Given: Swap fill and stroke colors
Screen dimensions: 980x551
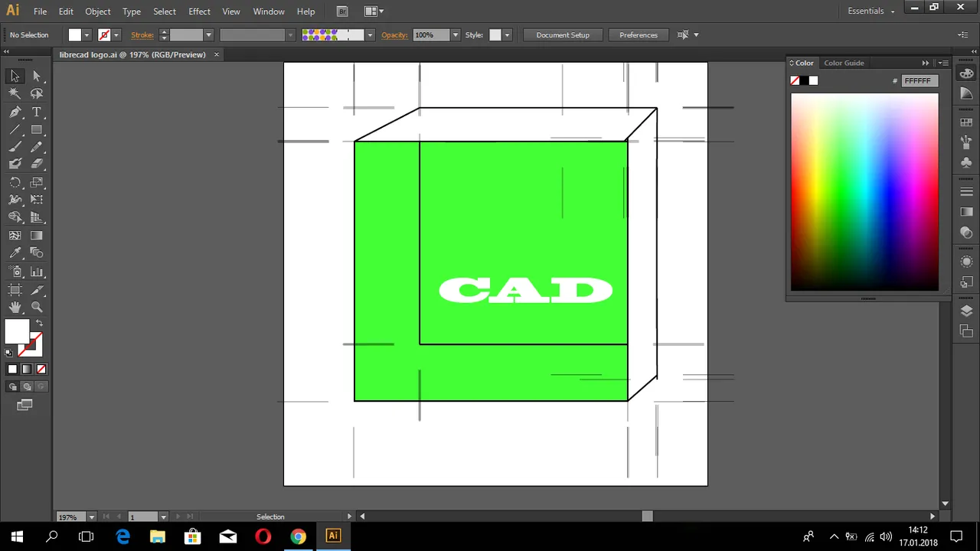Looking at the screenshot, I should (39, 323).
